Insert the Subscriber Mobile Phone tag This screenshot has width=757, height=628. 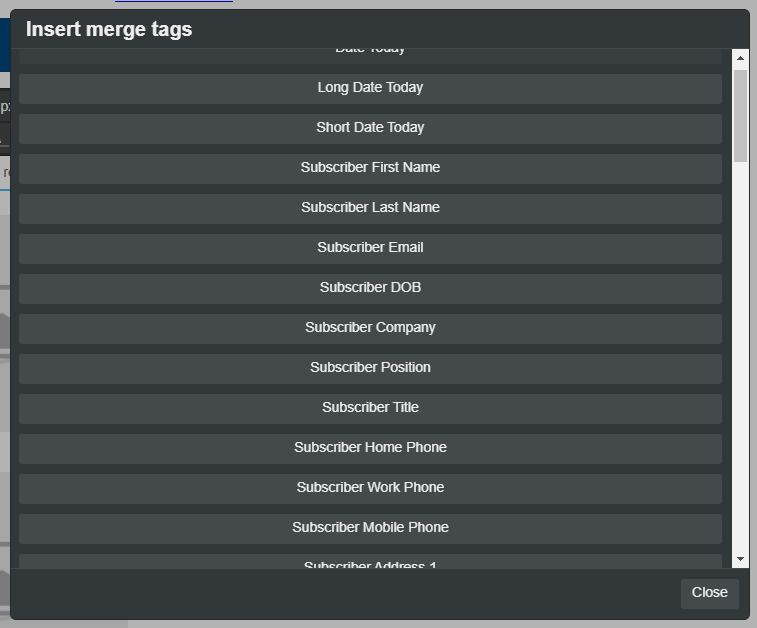coord(370,528)
